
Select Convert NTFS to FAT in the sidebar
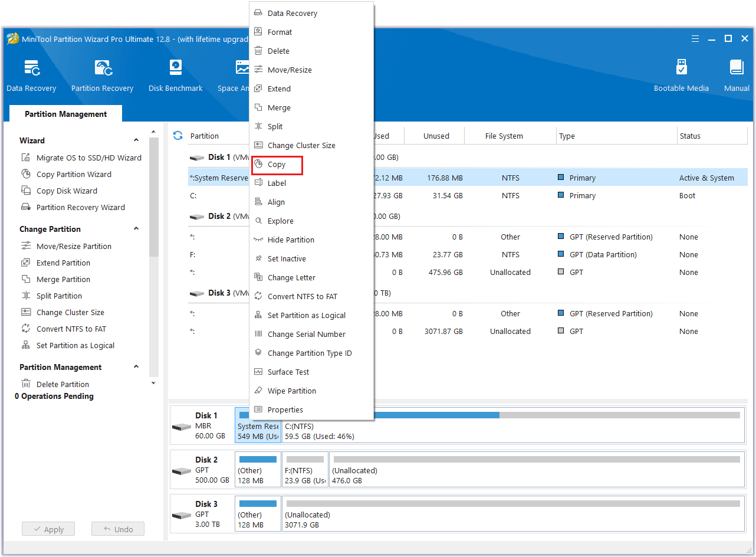(64, 329)
